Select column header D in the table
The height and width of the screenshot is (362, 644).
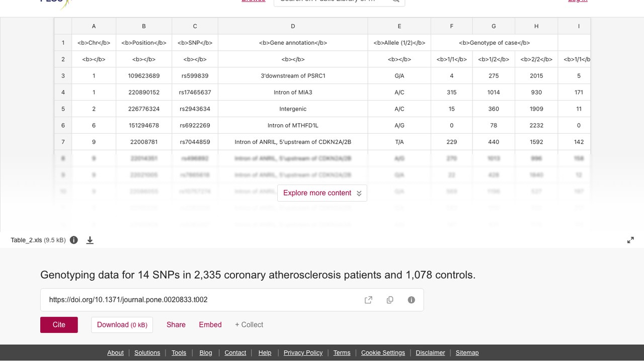(293, 26)
